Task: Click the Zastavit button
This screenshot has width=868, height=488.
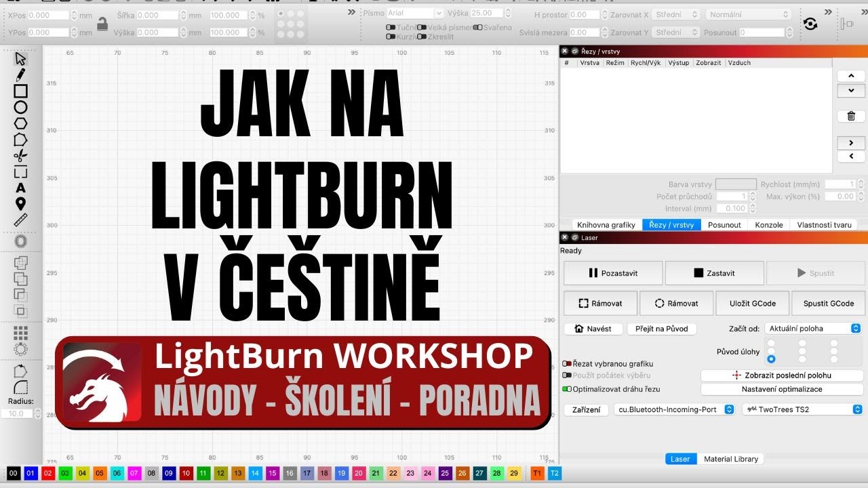Action: (714, 273)
